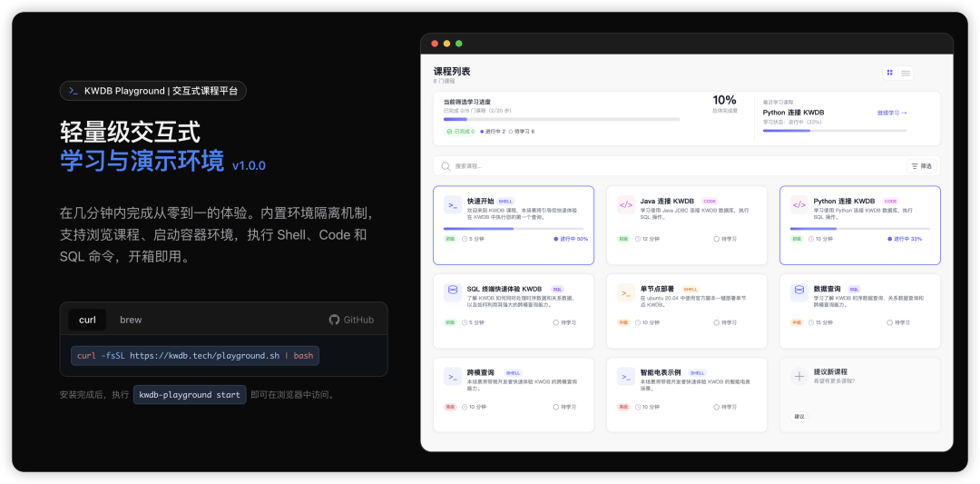The image size is (980, 484).
Task: Click the terminal prompt icon in KWDB Playground badge
Action: tap(73, 92)
